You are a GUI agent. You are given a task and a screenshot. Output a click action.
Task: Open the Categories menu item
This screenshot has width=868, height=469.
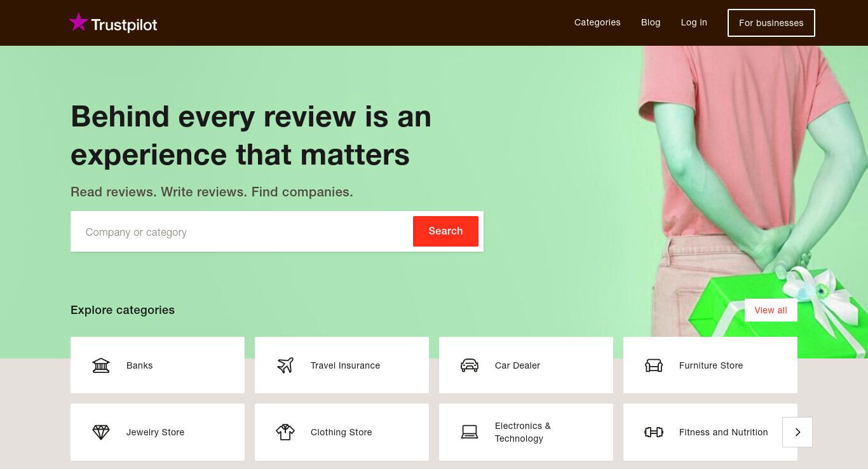click(x=597, y=22)
